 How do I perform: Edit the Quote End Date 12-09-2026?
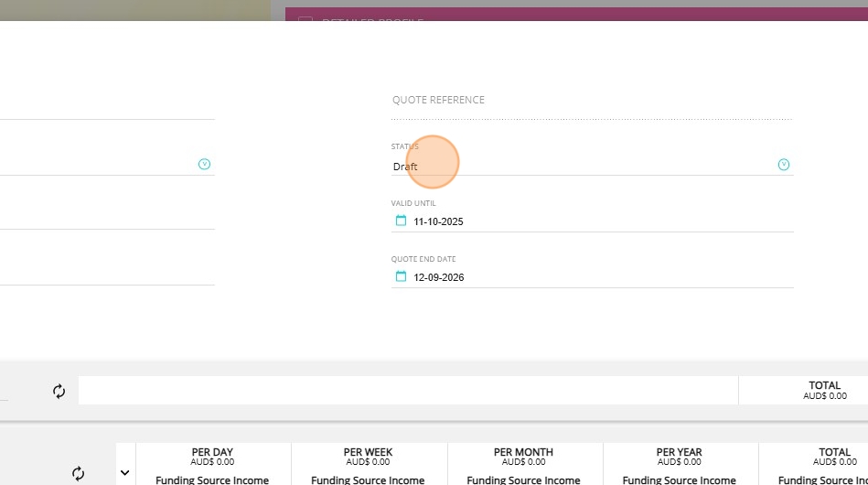pyautogui.click(x=438, y=277)
